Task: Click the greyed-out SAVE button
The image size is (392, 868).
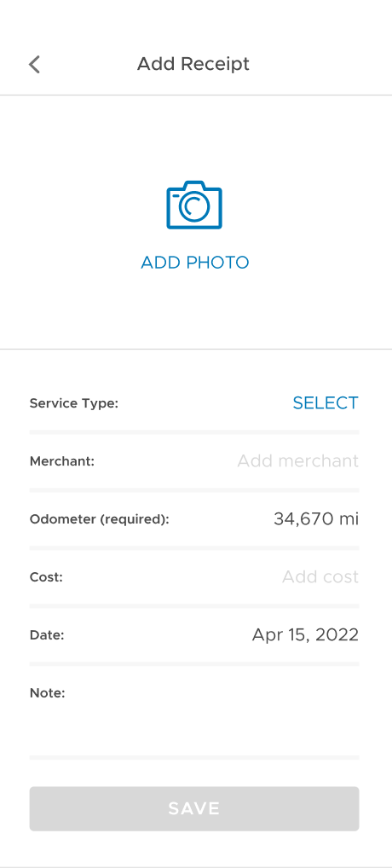Action: pos(194,809)
